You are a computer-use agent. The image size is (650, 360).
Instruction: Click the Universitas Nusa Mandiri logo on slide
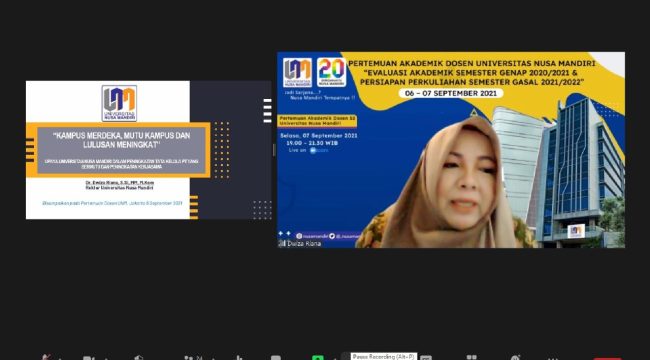(119, 103)
